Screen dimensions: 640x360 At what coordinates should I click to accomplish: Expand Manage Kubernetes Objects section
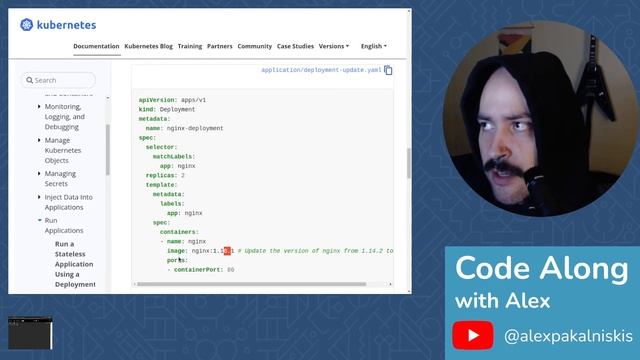pos(39,140)
